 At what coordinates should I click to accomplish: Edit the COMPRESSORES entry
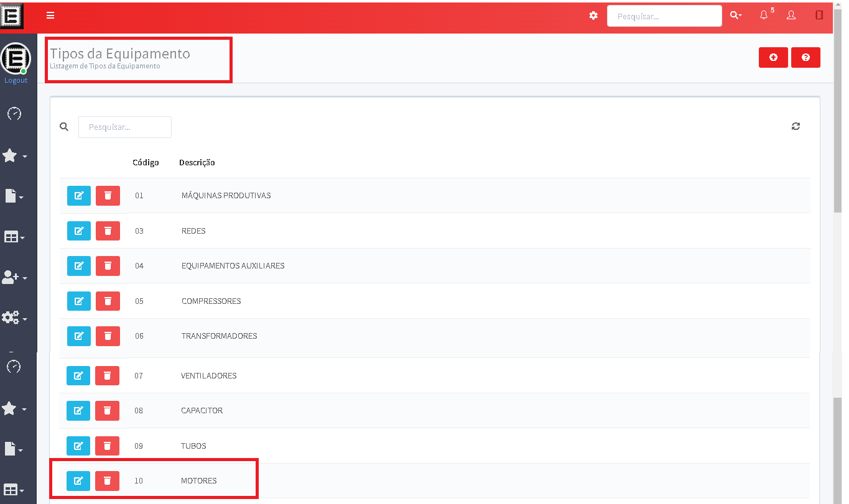pos(79,301)
